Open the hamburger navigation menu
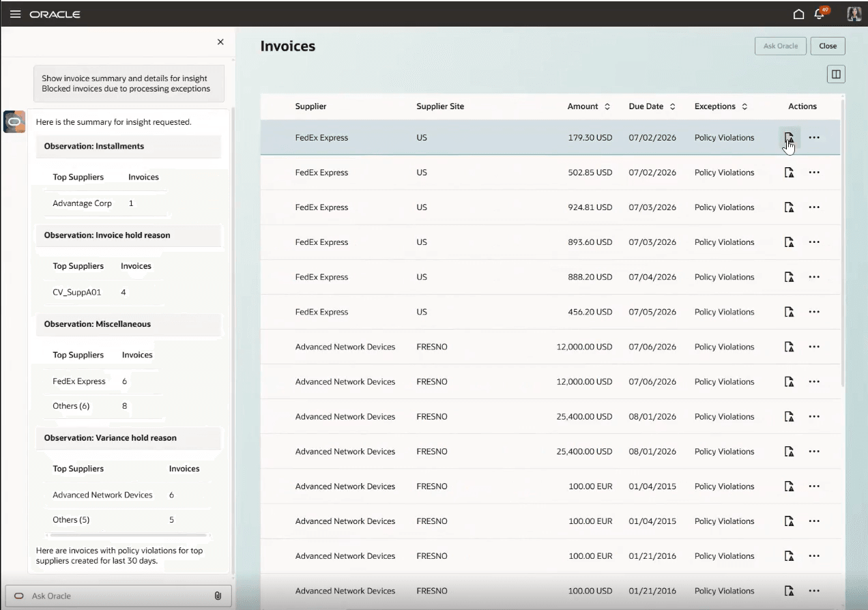This screenshot has width=868, height=610. click(15, 14)
